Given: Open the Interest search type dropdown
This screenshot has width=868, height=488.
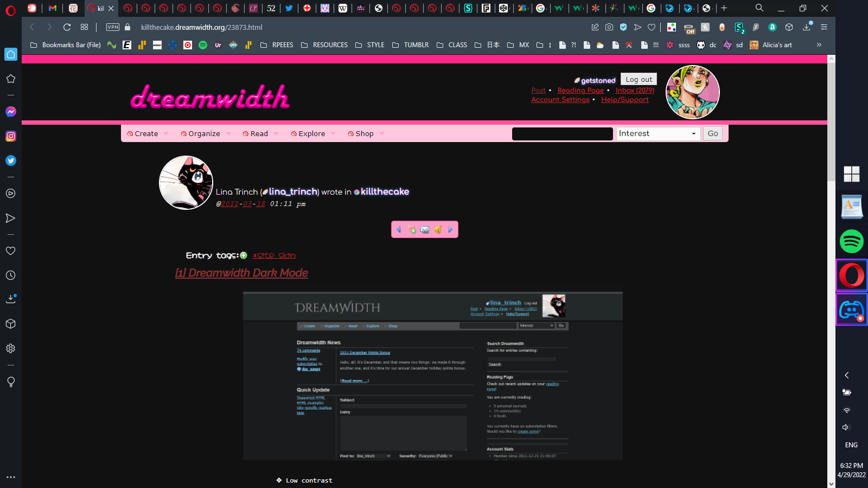Looking at the screenshot, I should click(x=658, y=133).
